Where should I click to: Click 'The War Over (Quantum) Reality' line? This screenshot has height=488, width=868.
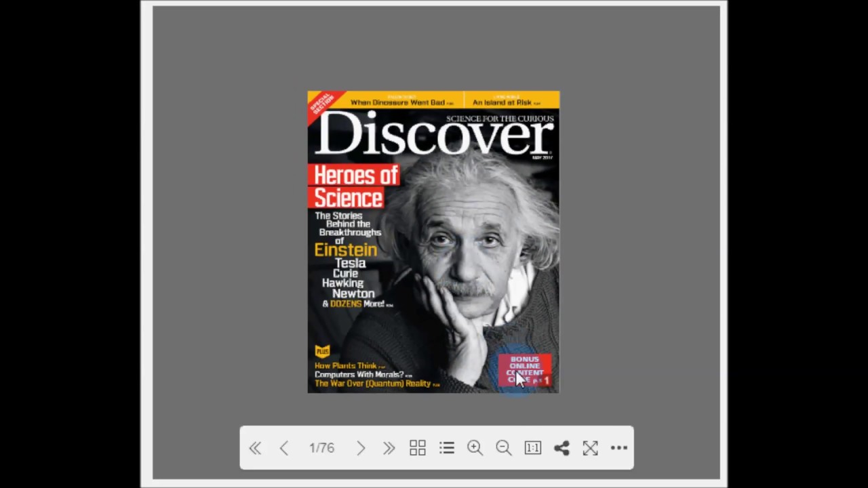pos(376,384)
